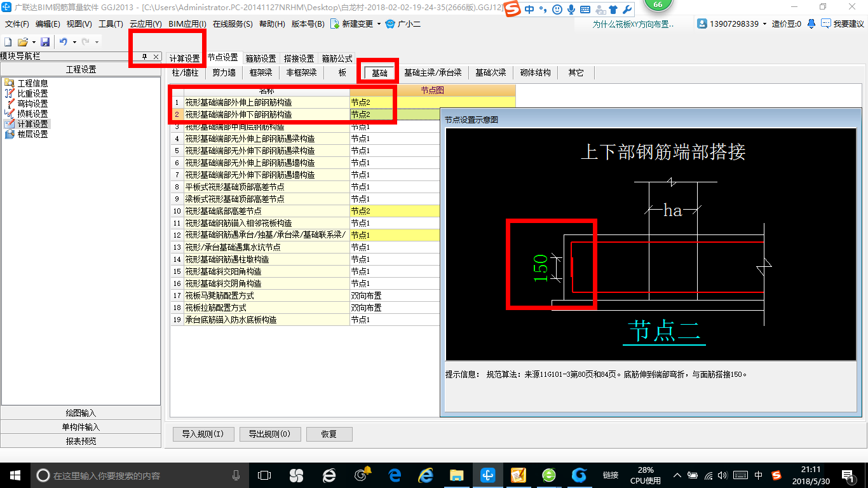Expand the Open folder dropdown arrow
The height and width of the screenshot is (488, 868).
click(x=32, y=42)
